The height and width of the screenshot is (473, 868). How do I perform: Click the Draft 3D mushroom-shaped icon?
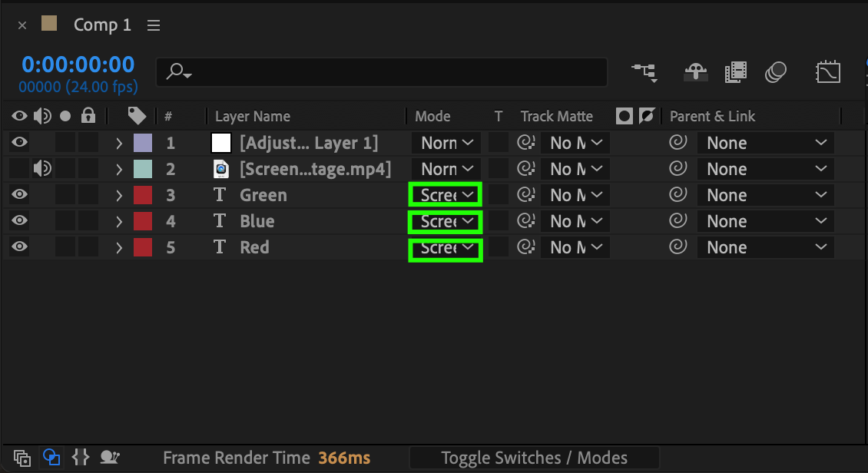(695, 72)
